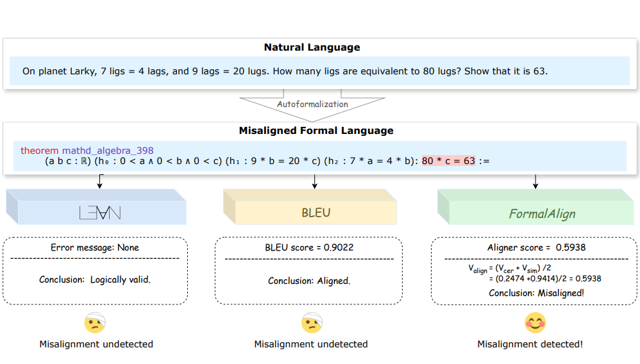Click the Autoformalization arrow label
Viewport: 640px width, 364px height.
click(313, 104)
